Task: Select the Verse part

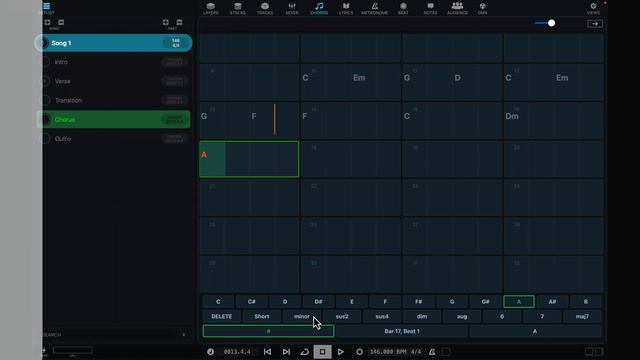Action: 113,81
